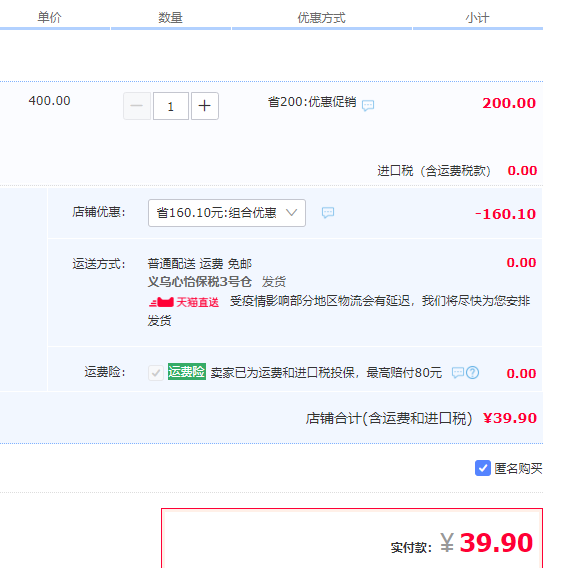566x568 pixels.
Task: Click the comment icon after 最高赔付80元
Action: click(458, 372)
